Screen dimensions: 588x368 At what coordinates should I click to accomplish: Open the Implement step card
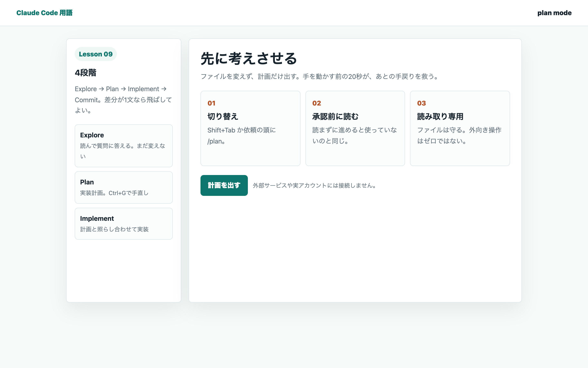[124, 224]
